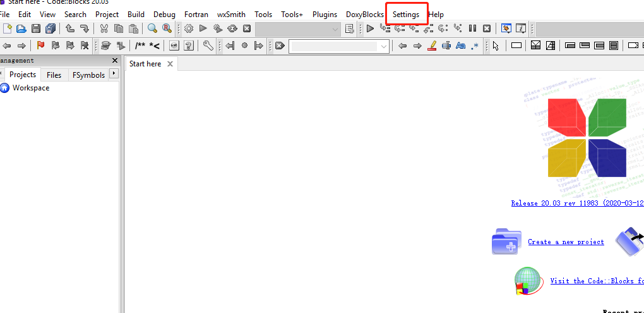The height and width of the screenshot is (313, 644).
Task: Click the Jump back arrow icon
Action: 6,46
